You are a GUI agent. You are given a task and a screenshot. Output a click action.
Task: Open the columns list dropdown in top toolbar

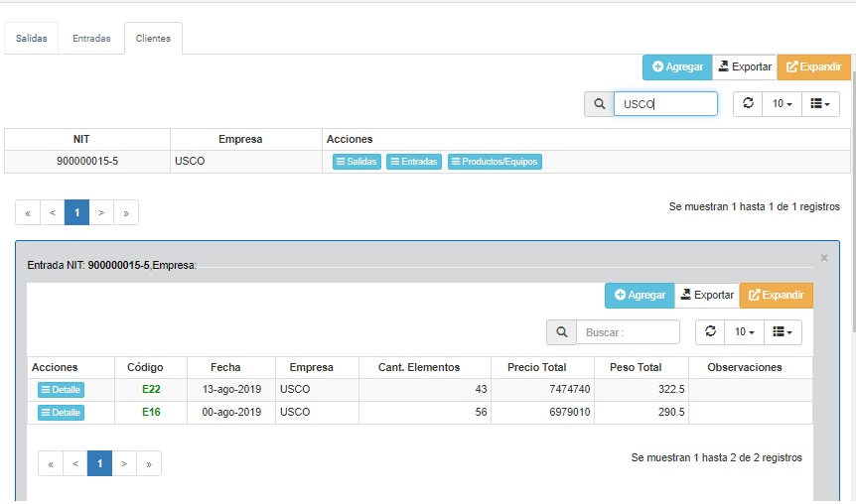coord(820,103)
